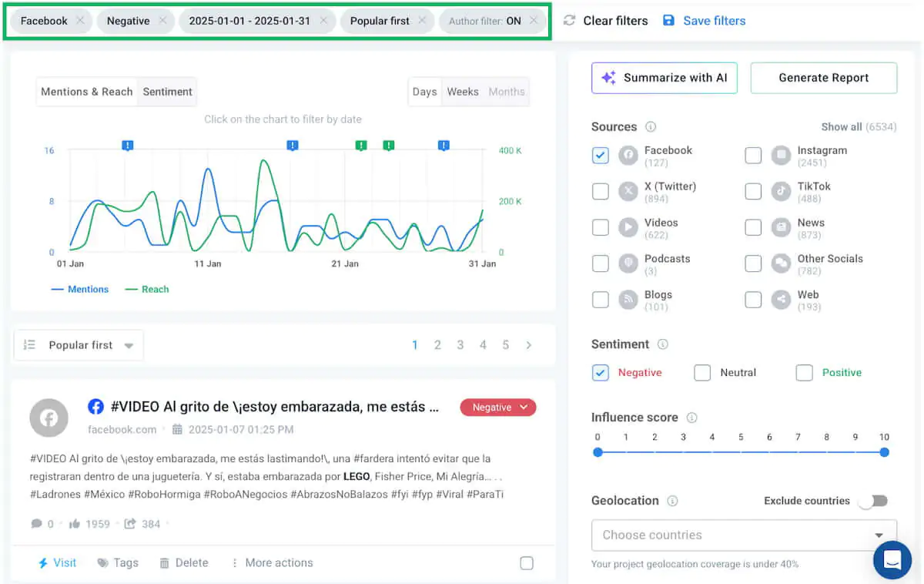Uncheck the Facebook source checkbox
Screen dimensions: 924x584
[601, 156]
